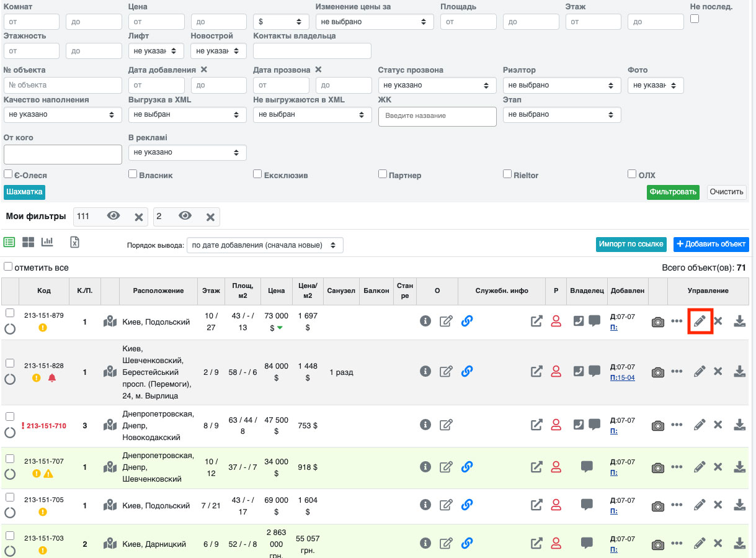Open map marker icon for listing 213-151-707
Image resolution: width=756 pixels, height=558 pixels.
click(x=110, y=466)
